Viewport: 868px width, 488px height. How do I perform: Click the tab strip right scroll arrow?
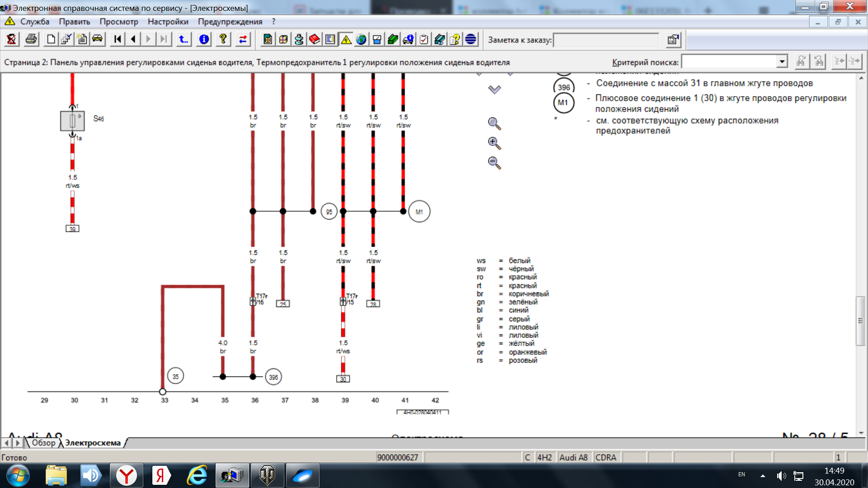[x=18, y=443]
